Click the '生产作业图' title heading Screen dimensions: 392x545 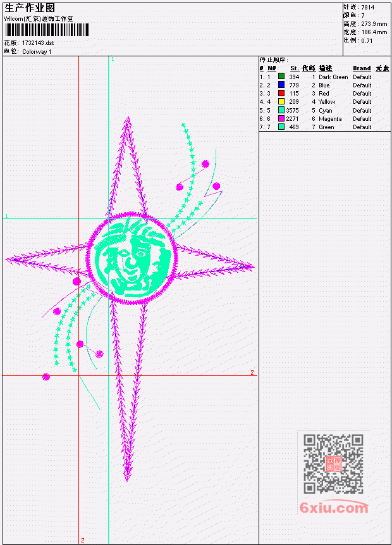click(30, 8)
